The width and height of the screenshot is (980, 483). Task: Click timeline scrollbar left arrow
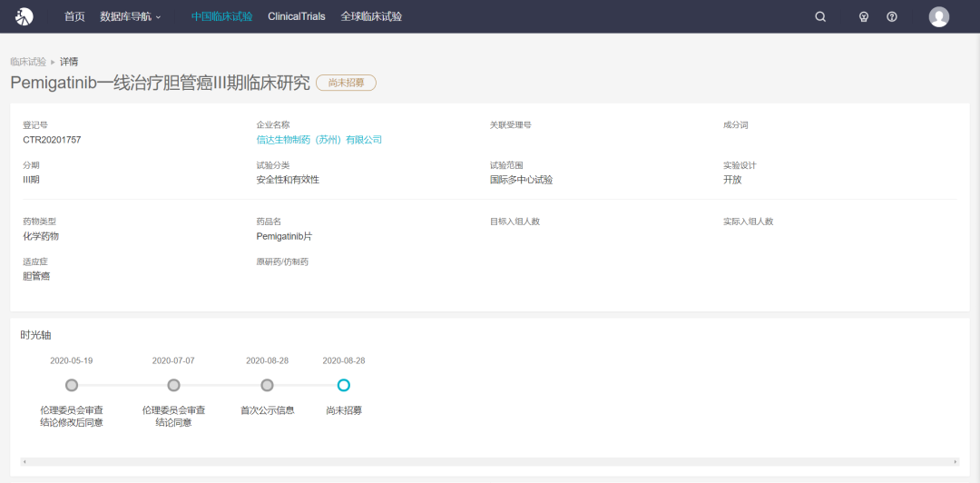(24, 462)
